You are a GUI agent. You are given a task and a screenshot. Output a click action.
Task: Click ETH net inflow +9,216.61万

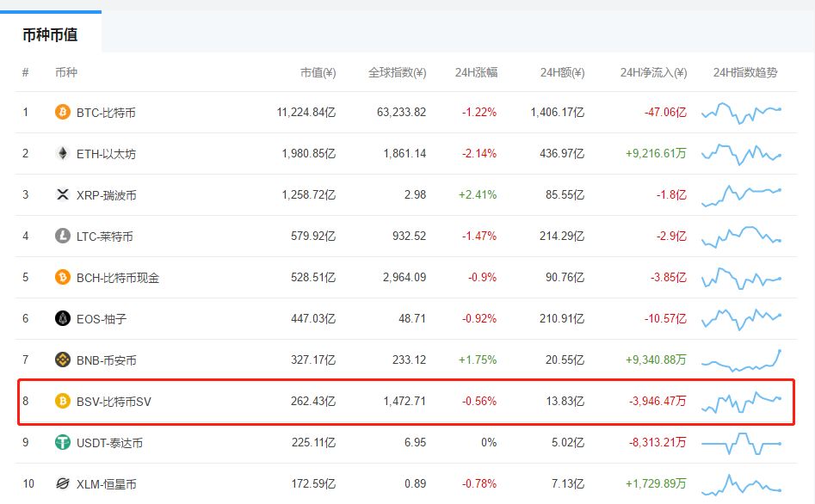pyautogui.click(x=656, y=153)
